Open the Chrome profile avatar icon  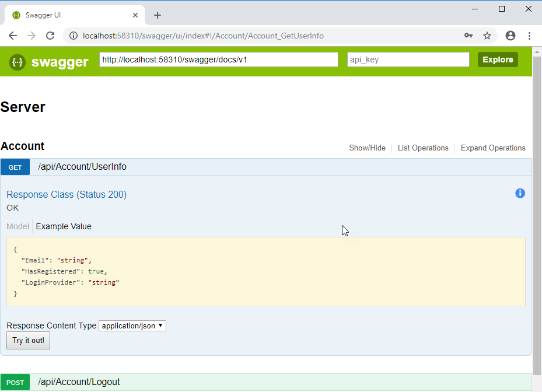pos(510,36)
